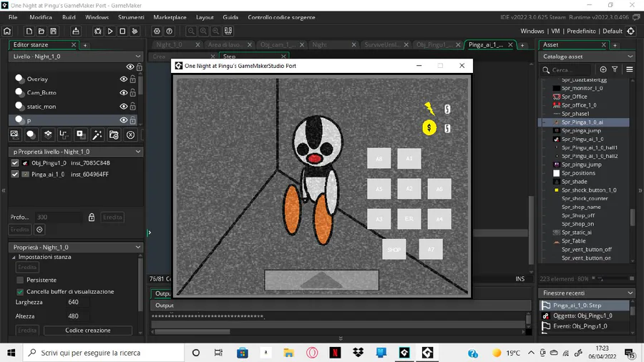Create a new effect layer with wand icon

pos(97,134)
